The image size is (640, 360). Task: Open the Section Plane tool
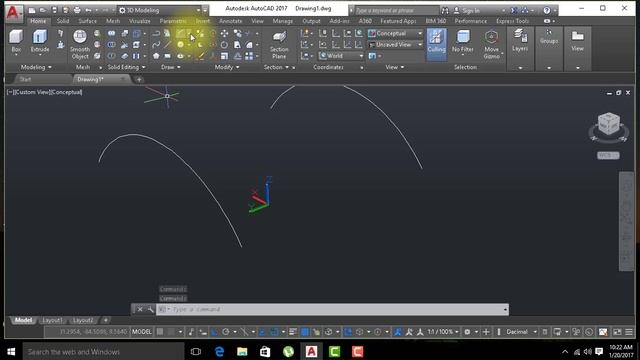tap(279, 44)
